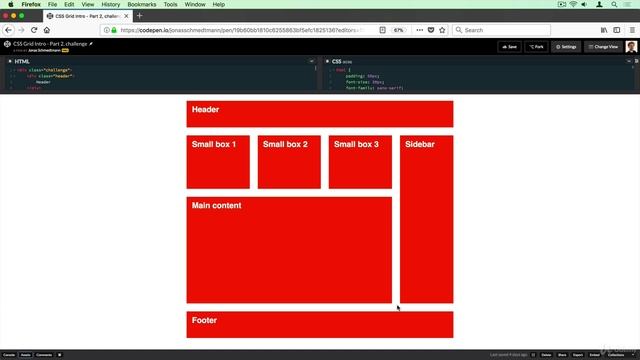
Task: Open the Change View menu
Action: pyautogui.click(x=603, y=47)
